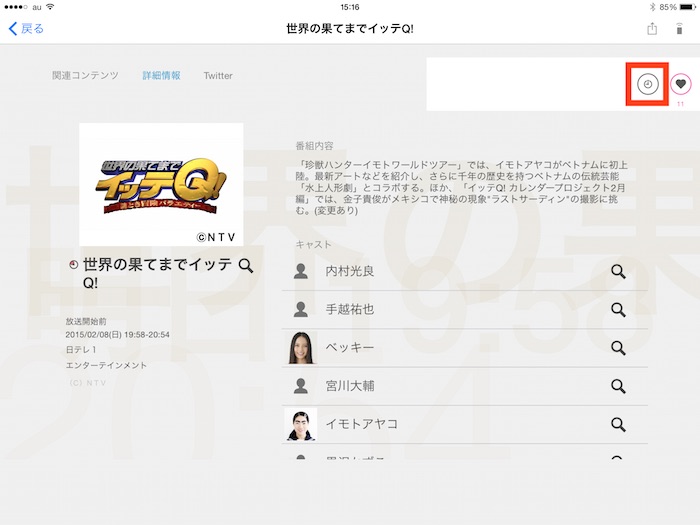Open the Twitter tab
Viewport: 700px width, 525px height.
pos(218,75)
